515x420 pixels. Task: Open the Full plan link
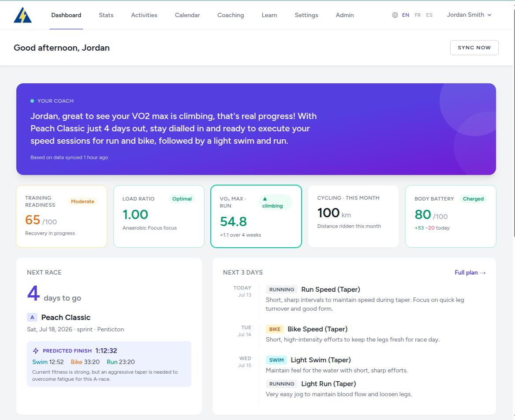[470, 272]
